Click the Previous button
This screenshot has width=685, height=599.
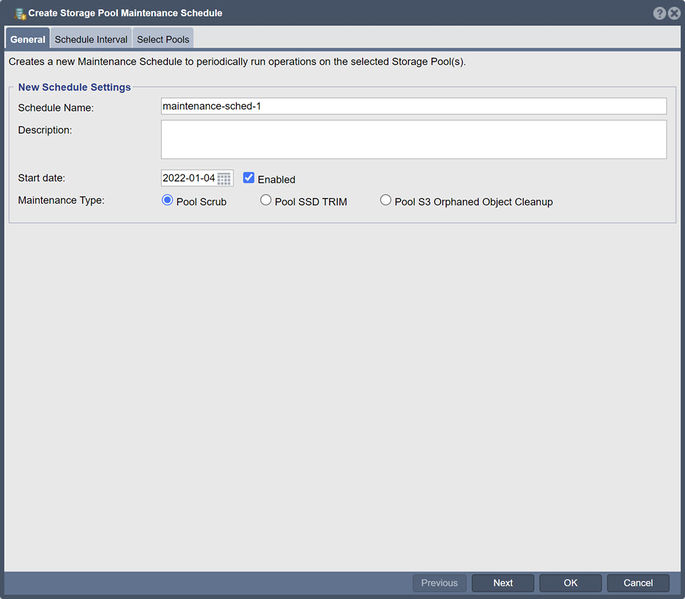tap(439, 583)
